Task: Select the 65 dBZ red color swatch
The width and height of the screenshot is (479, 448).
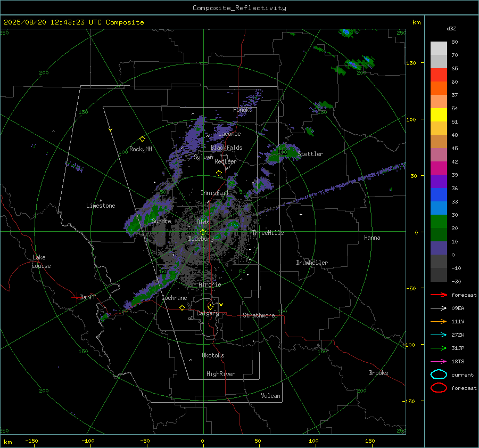Action: click(x=439, y=75)
